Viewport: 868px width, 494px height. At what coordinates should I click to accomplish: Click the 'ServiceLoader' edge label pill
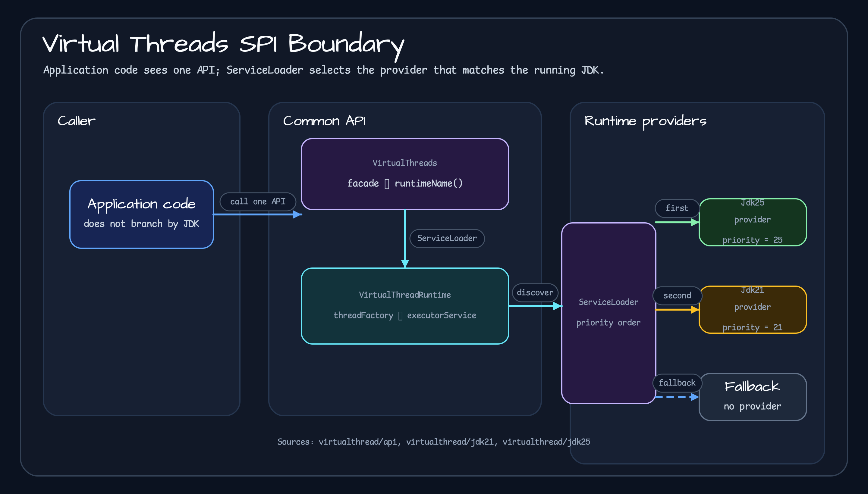tap(447, 239)
